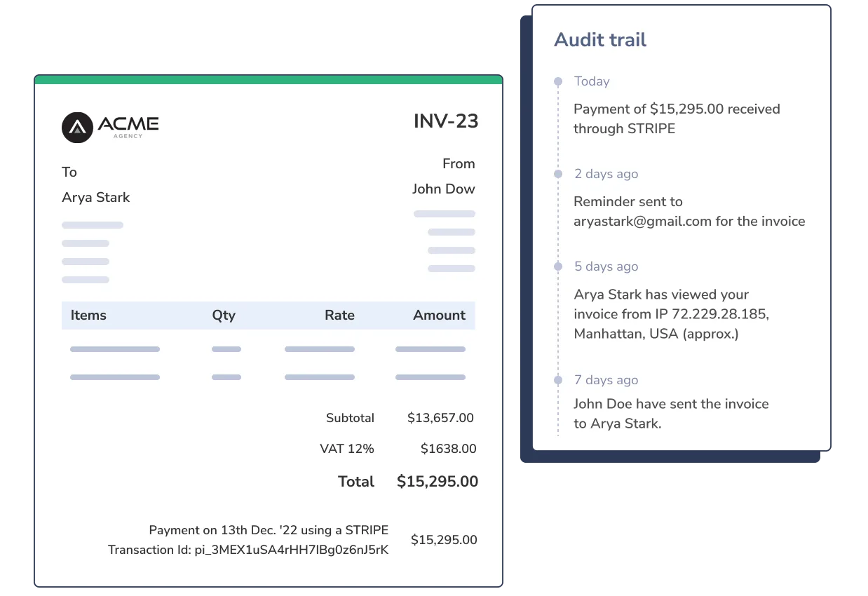This screenshot has height=596, width=868.
Task: Click the payment received through STRIPE entry
Action: point(677,118)
